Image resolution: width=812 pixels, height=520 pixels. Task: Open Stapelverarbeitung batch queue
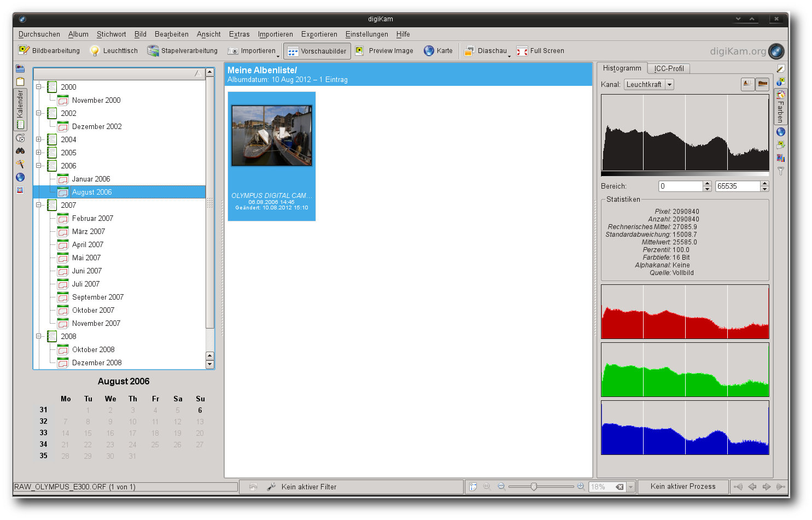182,51
